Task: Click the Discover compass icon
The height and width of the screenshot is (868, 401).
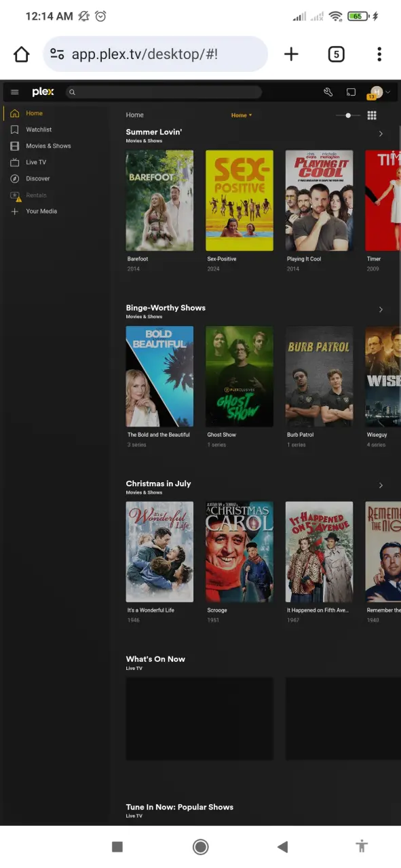Action: point(15,178)
